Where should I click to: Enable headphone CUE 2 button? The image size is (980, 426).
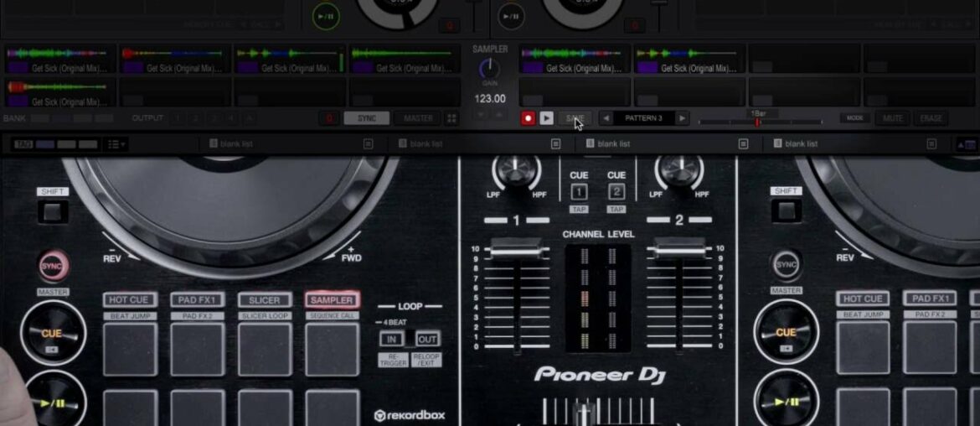point(616,191)
